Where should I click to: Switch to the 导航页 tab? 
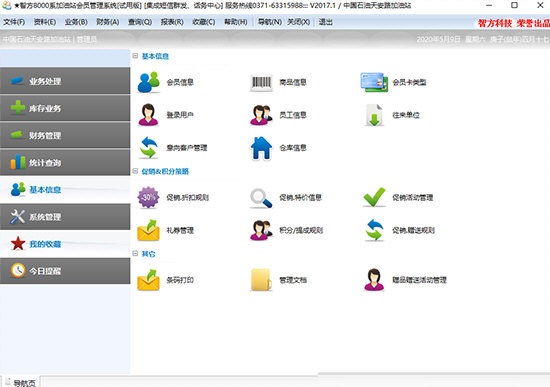(x=21, y=382)
